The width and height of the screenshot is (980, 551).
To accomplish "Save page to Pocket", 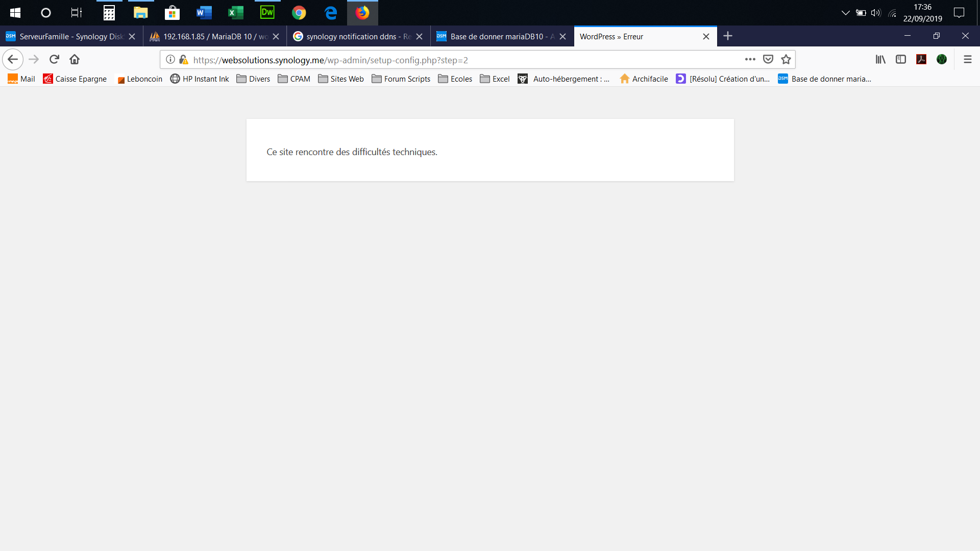I will (x=768, y=60).
